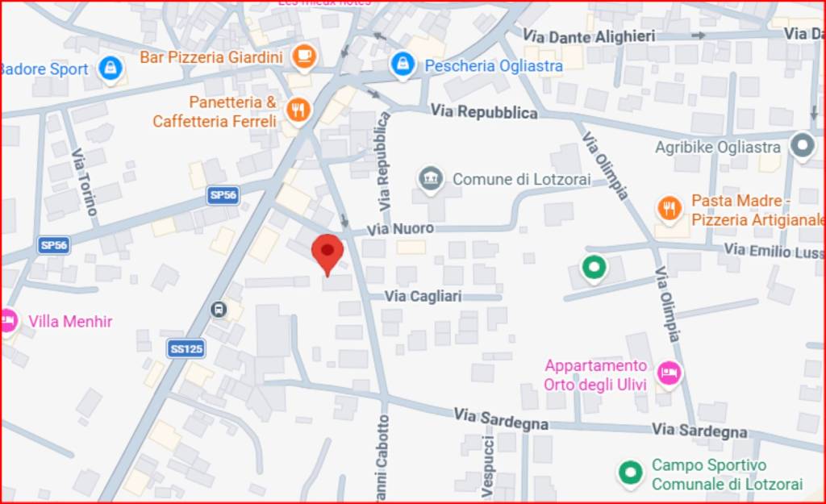Open the Pasta Madre pizzeria restaurant icon
The width and height of the screenshot is (826, 504).
click(x=669, y=209)
